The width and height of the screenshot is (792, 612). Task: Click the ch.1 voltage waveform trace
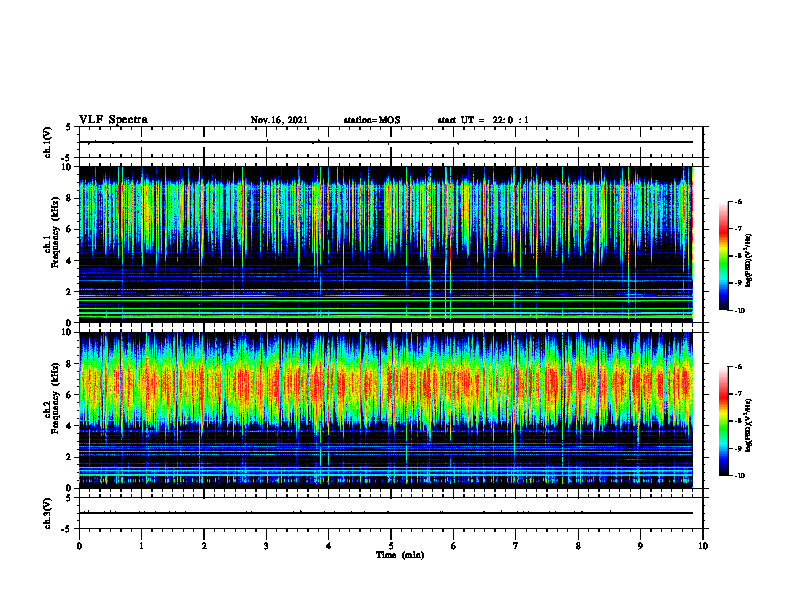[386, 142]
